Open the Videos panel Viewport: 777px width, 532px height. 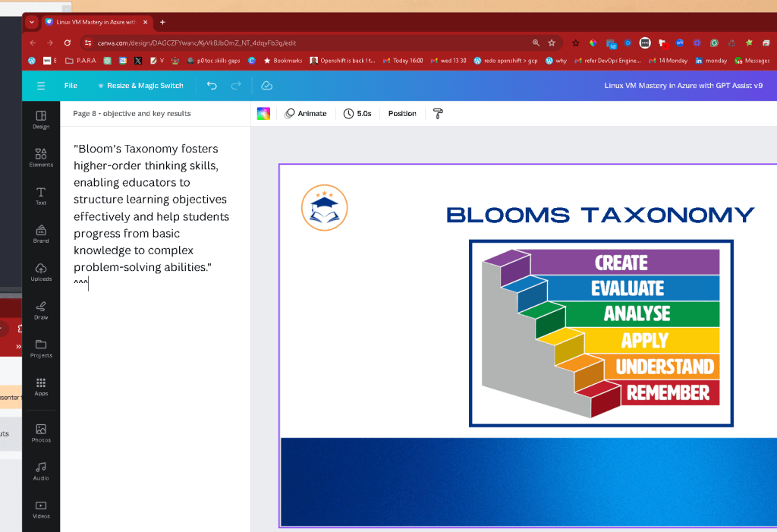(x=41, y=509)
